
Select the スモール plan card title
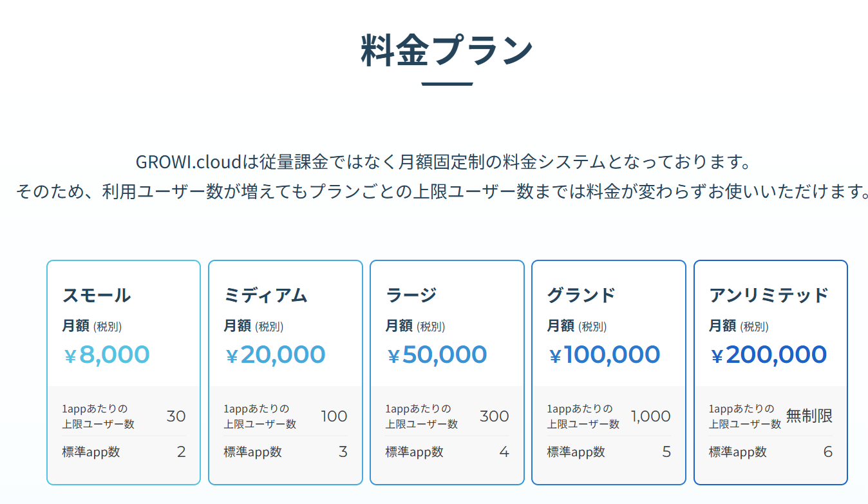point(97,295)
